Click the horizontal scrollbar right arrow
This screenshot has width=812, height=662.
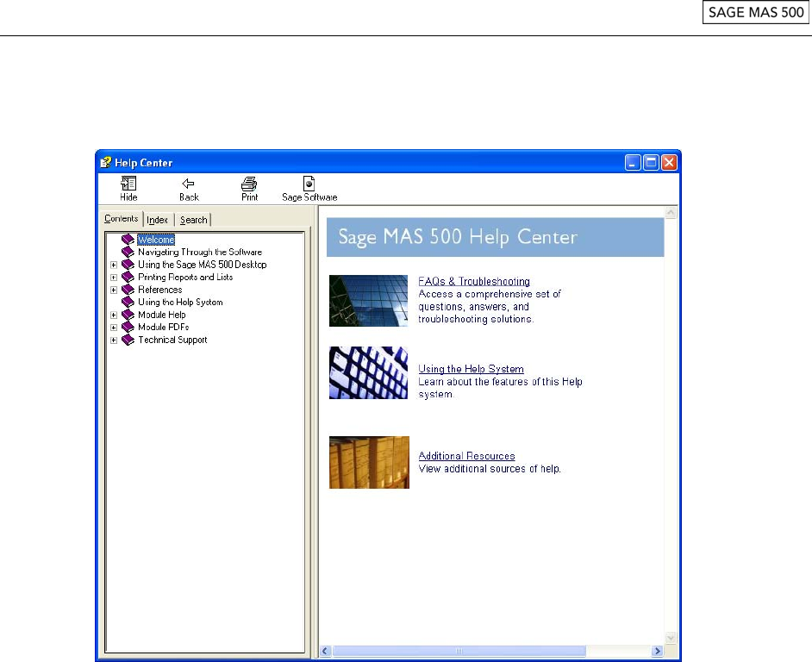(657, 651)
